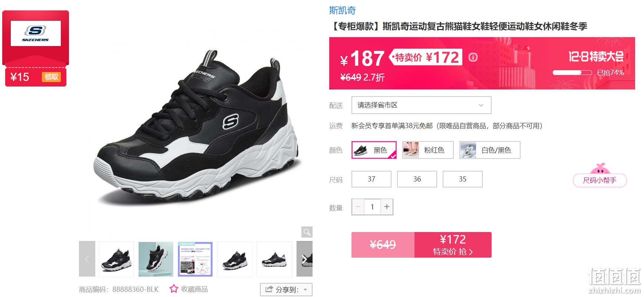The width and height of the screenshot is (644, 297).
Task: Open the 请选择省市区 delivery dropdown
Action: tap(422, 105)
